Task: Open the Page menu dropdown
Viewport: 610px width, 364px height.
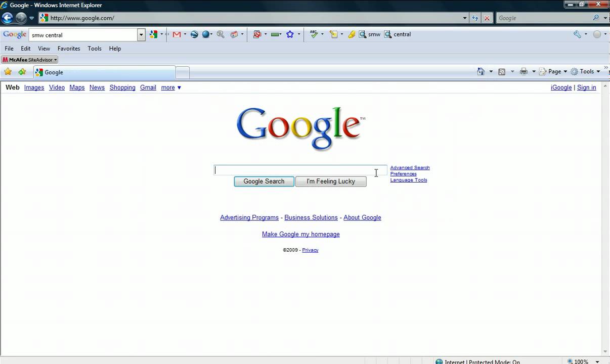Action: (553, 72)
